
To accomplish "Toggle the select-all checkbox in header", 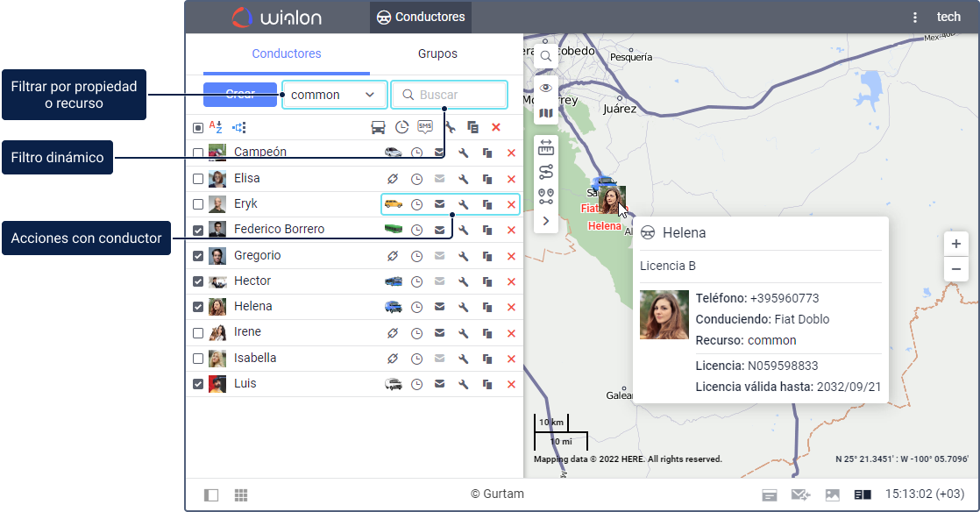I will point(198,127).
